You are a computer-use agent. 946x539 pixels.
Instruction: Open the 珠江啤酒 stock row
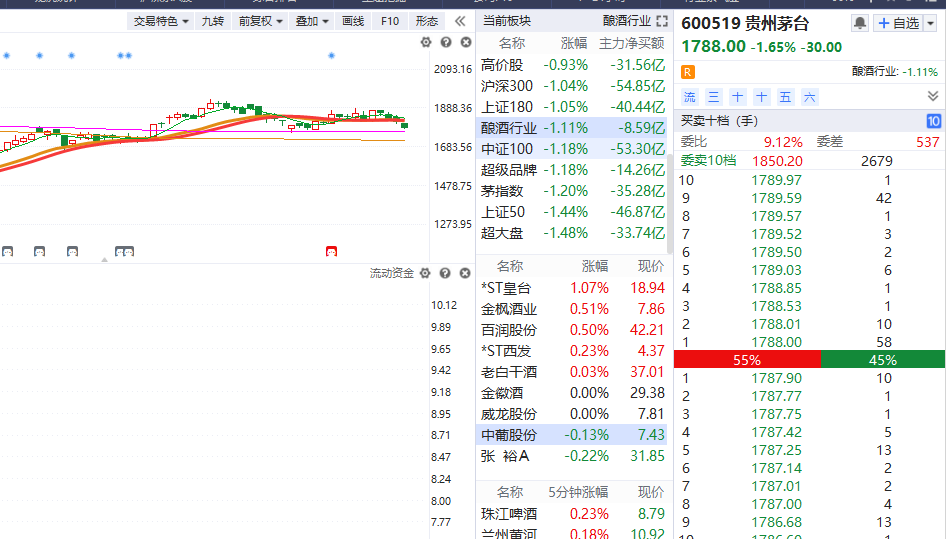pyautogui.click(x=572, y=514)
